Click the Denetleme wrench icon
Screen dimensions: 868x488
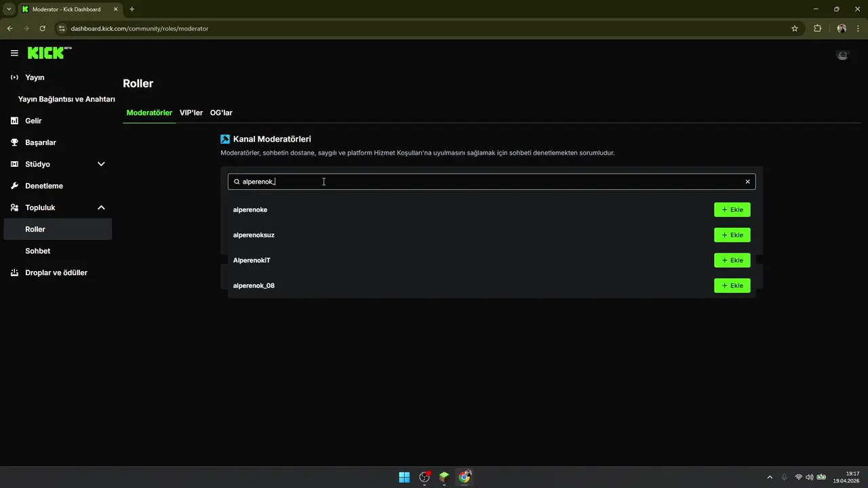[x=14, y=186]
